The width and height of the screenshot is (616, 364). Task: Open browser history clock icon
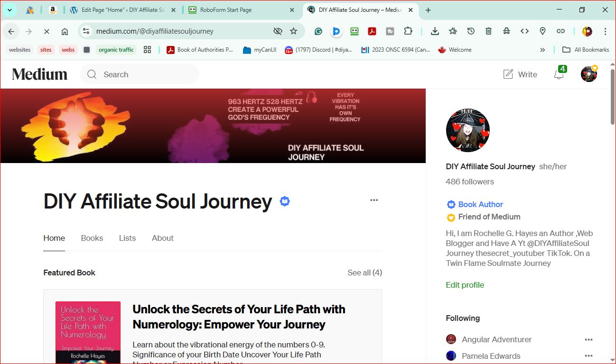coord(471,31)
